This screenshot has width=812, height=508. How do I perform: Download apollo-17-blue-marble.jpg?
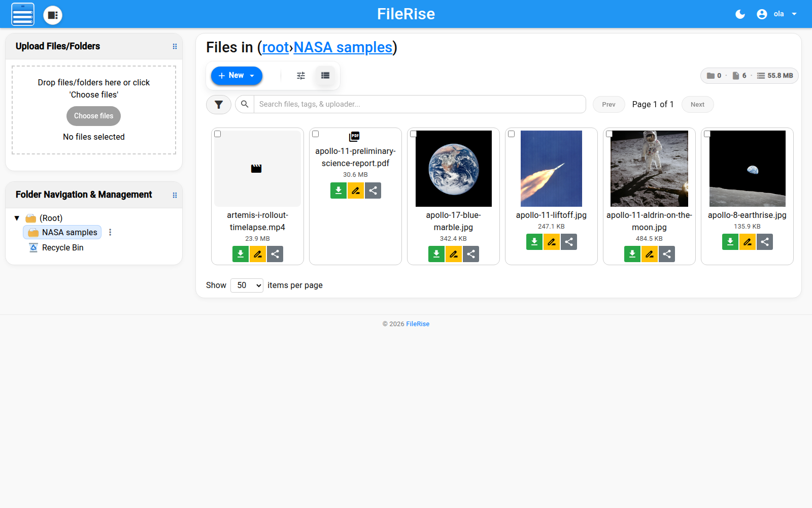coord(436,254)
